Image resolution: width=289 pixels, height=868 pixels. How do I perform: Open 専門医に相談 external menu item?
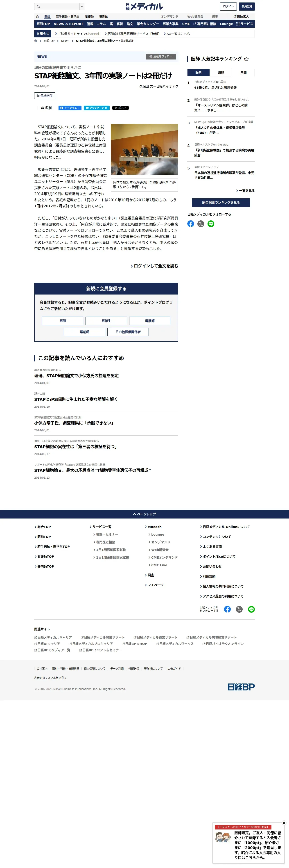tap(205, 24)
